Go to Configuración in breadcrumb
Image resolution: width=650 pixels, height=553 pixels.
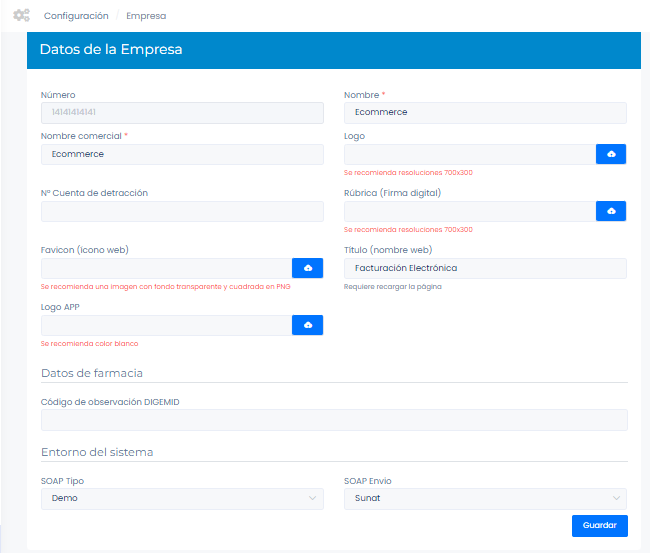[x=76, y=16]
